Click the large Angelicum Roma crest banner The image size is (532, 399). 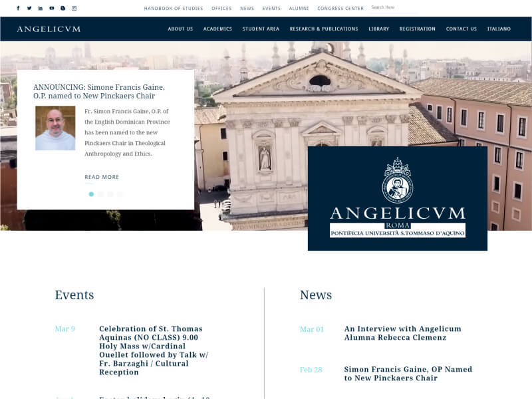[x=397, y=198]
